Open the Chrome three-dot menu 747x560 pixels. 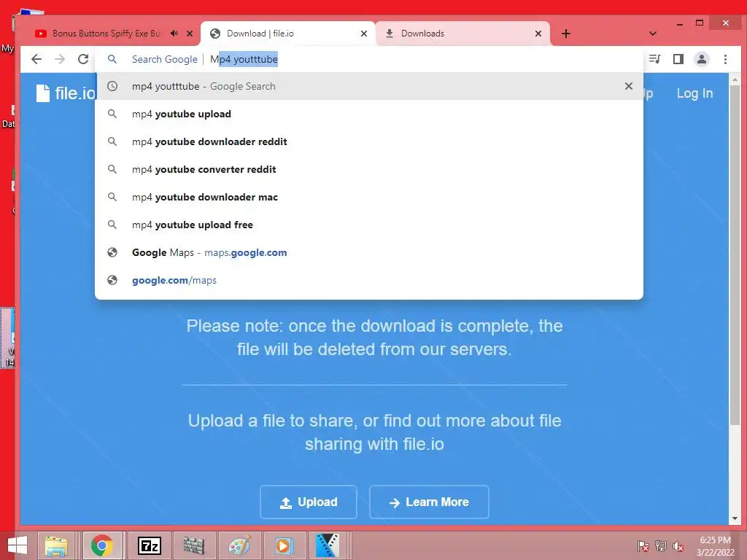725,59
